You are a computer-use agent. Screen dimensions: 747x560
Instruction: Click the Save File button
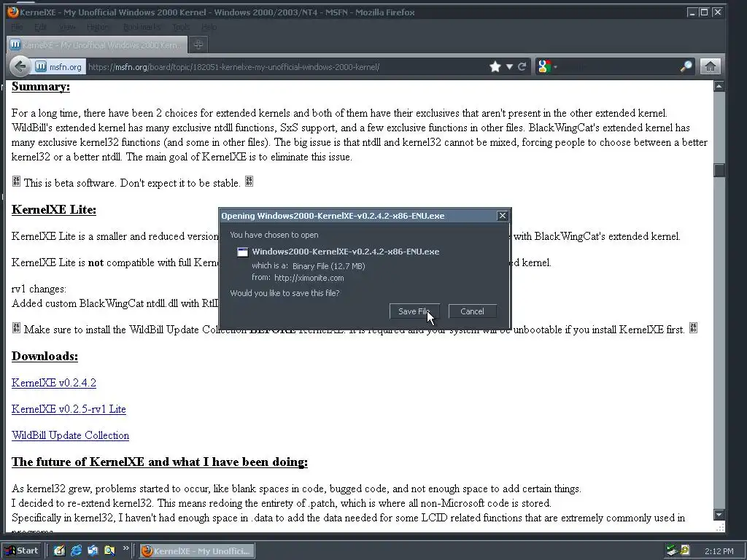tap(414, 311)
